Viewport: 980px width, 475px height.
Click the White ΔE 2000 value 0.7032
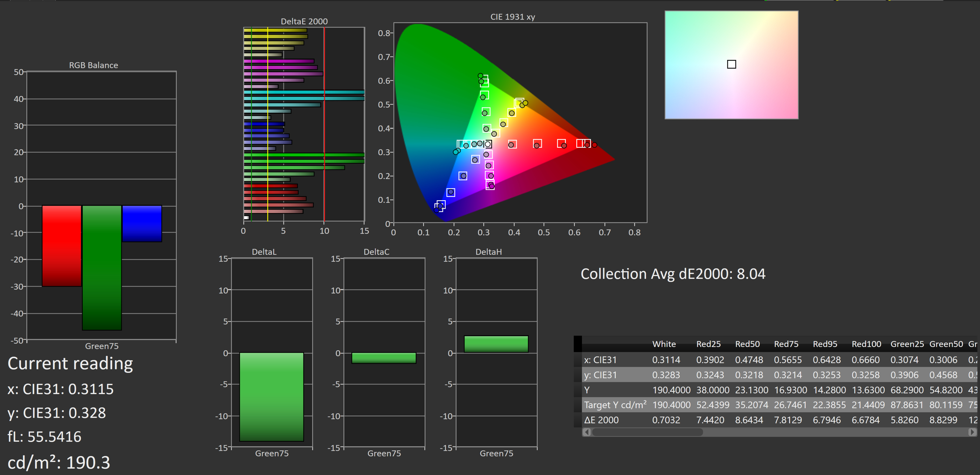point(666,420)
